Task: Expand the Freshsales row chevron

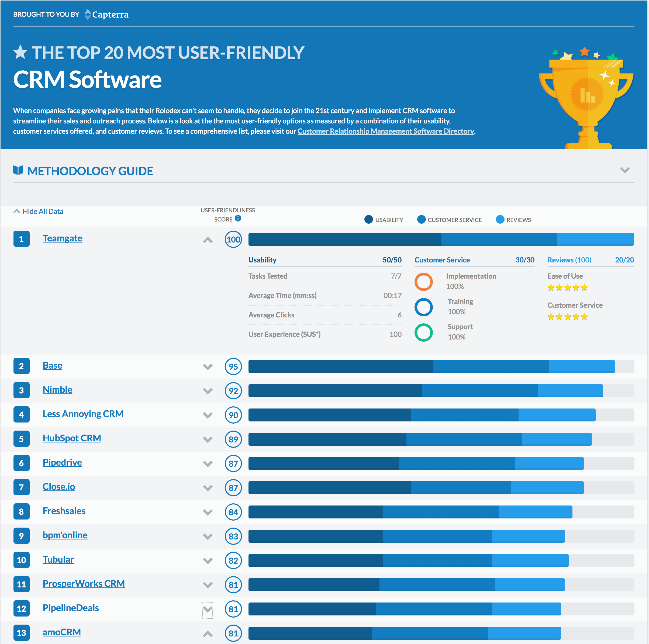Action: pos(208,512)
